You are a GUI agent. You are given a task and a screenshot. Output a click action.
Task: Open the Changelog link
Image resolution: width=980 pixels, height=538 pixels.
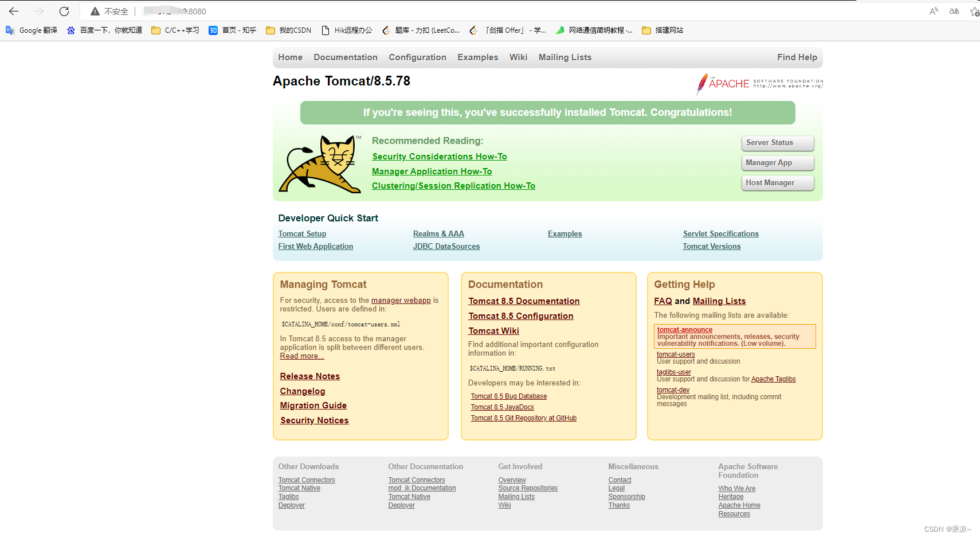pos(303,391)
